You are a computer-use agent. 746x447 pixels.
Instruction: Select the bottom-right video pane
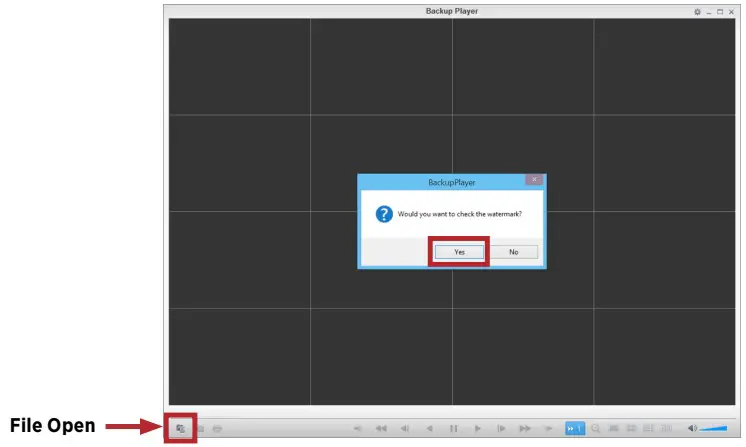665,357
